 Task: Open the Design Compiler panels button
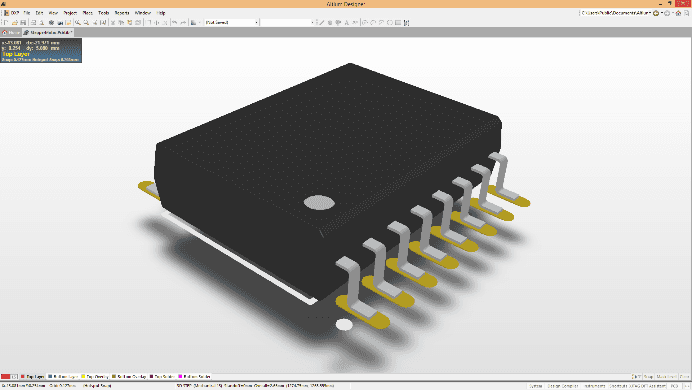pyautogui.click(x=563, y=386)
